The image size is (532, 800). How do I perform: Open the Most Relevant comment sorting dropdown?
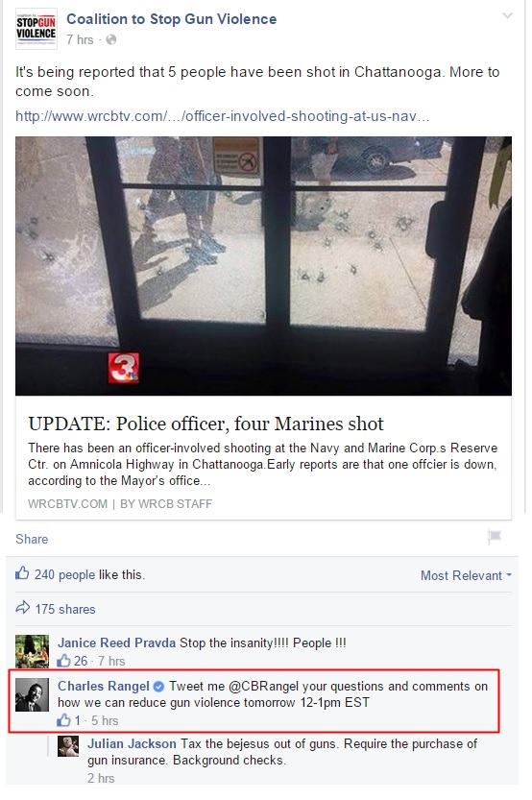[x=466, y=575]
